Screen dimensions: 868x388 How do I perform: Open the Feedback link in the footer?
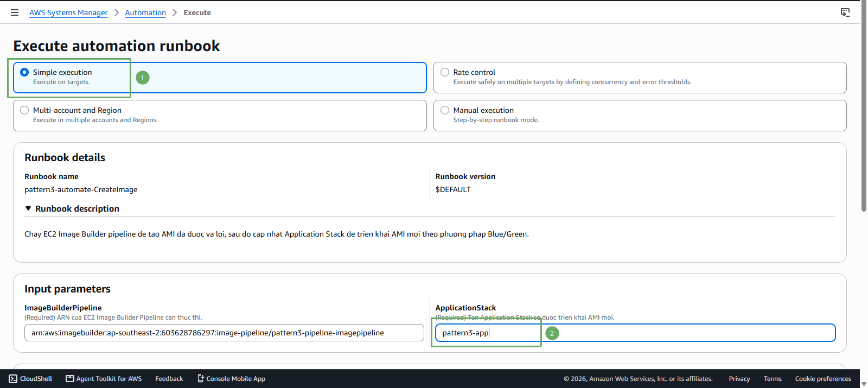[169, 379]
